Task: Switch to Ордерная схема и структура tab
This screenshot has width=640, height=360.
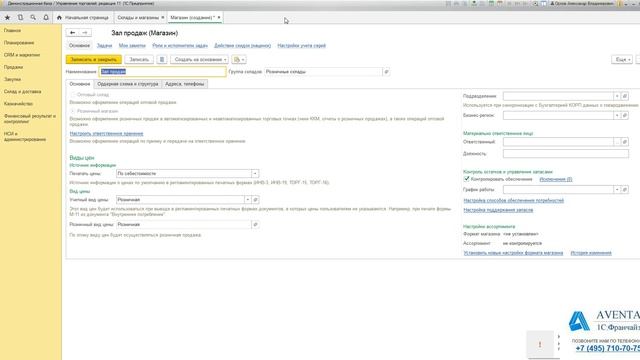Action: pyautogui.click(x=128, y=84)
